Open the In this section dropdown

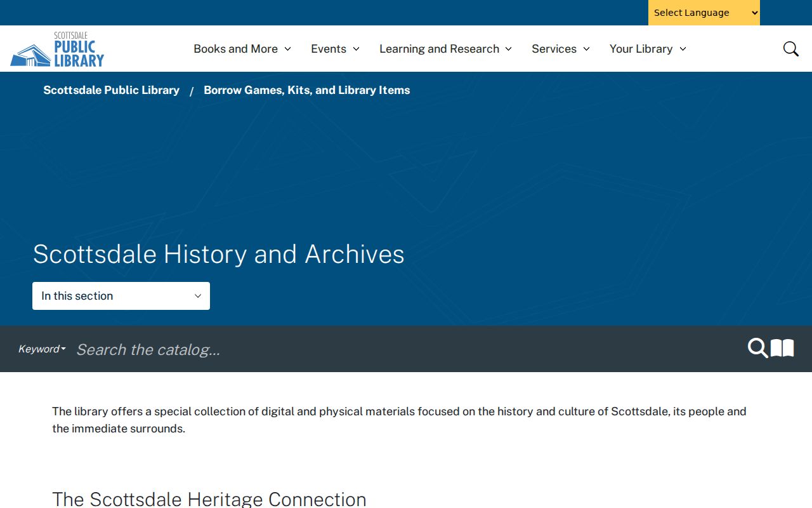(x=121, y=296)
